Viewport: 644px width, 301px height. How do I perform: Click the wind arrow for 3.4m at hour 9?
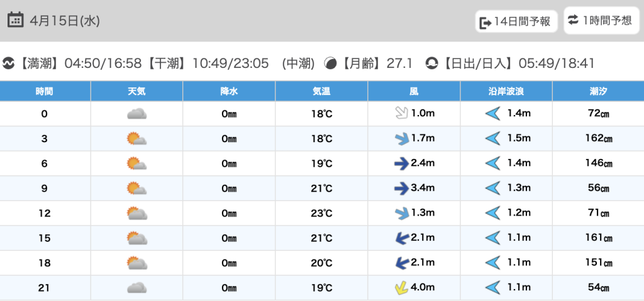(401, 189)
